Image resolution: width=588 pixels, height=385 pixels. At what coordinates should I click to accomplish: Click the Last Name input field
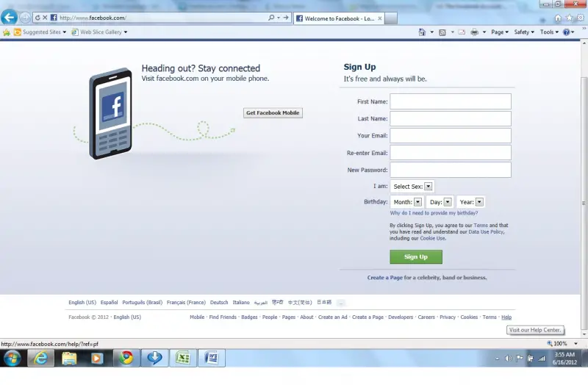[451, 118]
